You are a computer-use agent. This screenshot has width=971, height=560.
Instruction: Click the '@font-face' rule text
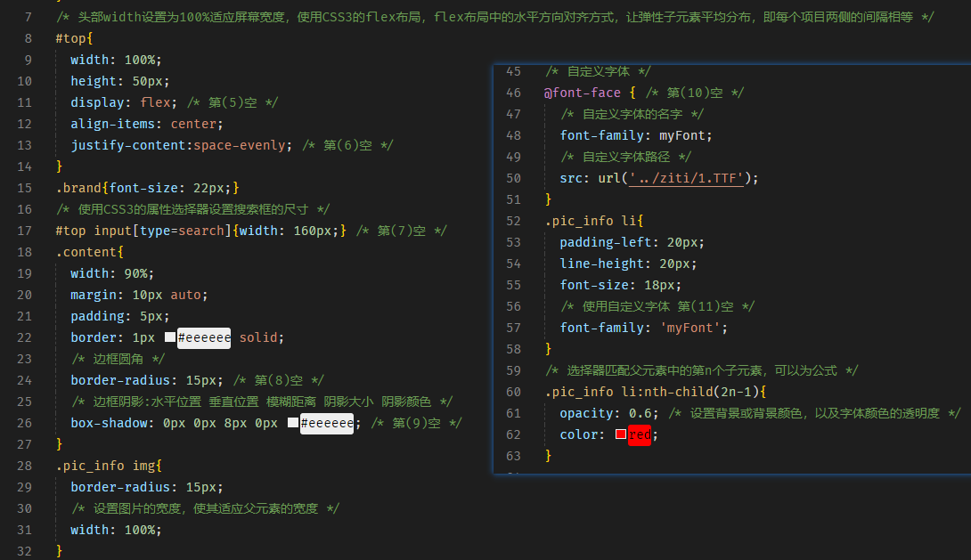(582, 93)
